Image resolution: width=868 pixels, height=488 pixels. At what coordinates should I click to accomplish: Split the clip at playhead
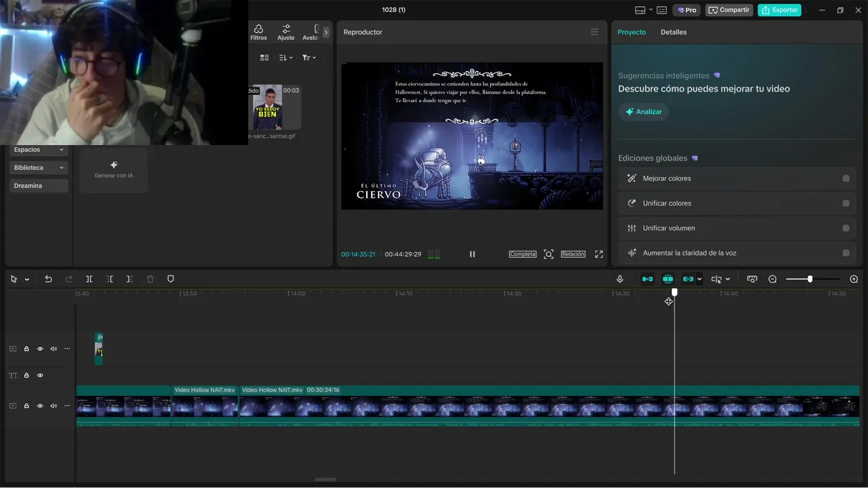pos(89,279)
